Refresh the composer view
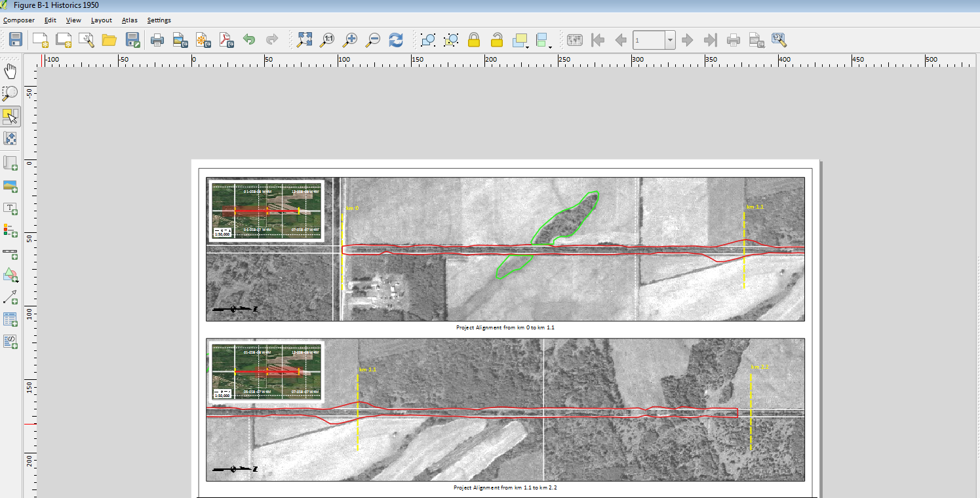The width and height of the screenshot is (980, 498). pos(396,40)
